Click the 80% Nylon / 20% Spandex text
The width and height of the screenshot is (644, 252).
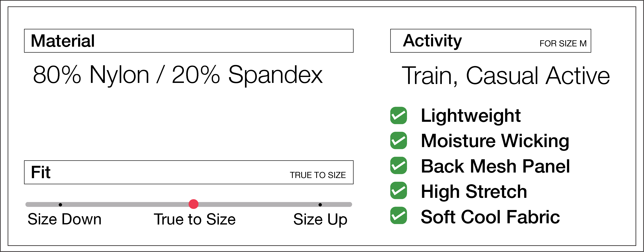point(178,75)
